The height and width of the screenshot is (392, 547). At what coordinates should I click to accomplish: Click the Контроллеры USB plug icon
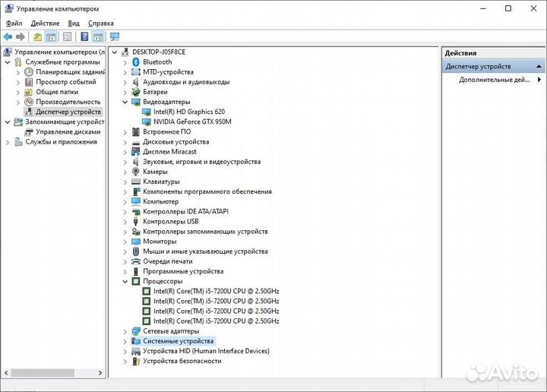point(136,222)
